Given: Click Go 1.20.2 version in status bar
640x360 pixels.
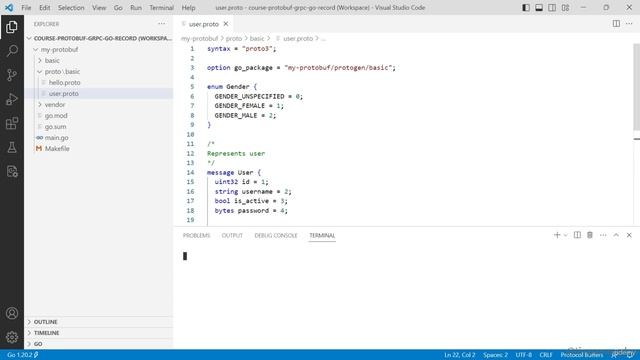Looking at the screenshot, I should point(22,355).
